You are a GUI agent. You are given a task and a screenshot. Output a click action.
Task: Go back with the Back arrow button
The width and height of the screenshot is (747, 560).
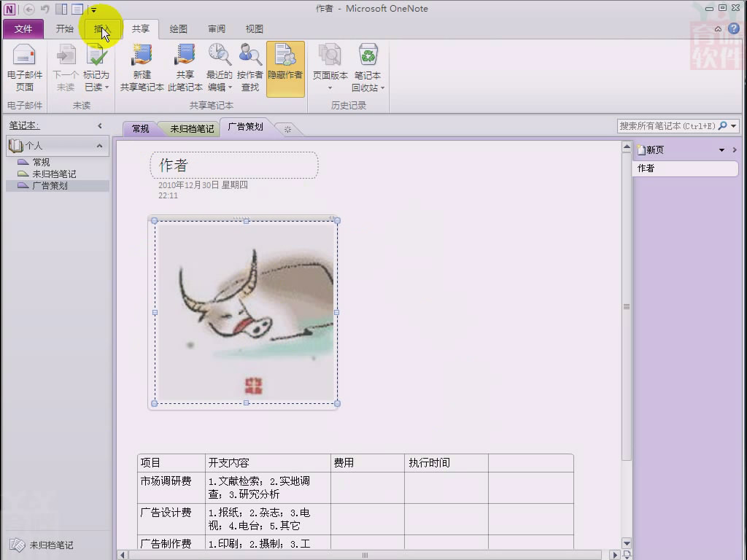[28, 9]
